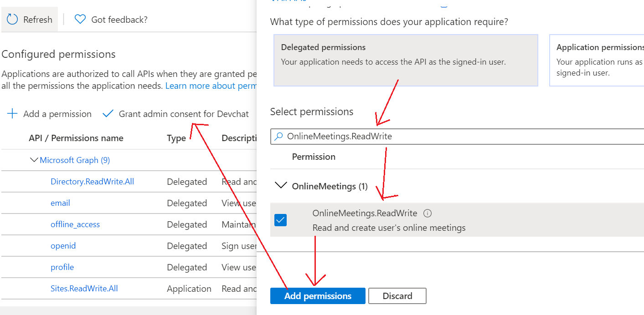644x315 pixels.
Task: Click the checkmark icon for Grant admin consent
Action: click(108, 114)
